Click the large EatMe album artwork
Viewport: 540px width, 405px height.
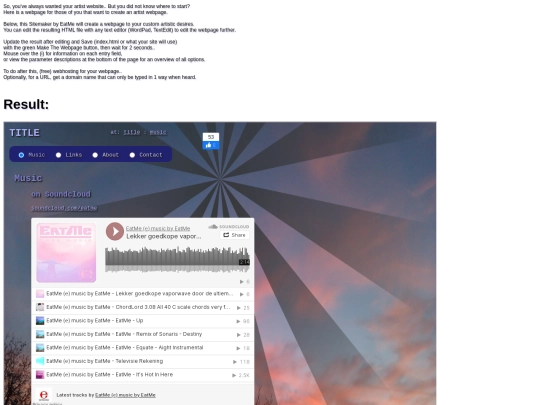tap(66, 253)
